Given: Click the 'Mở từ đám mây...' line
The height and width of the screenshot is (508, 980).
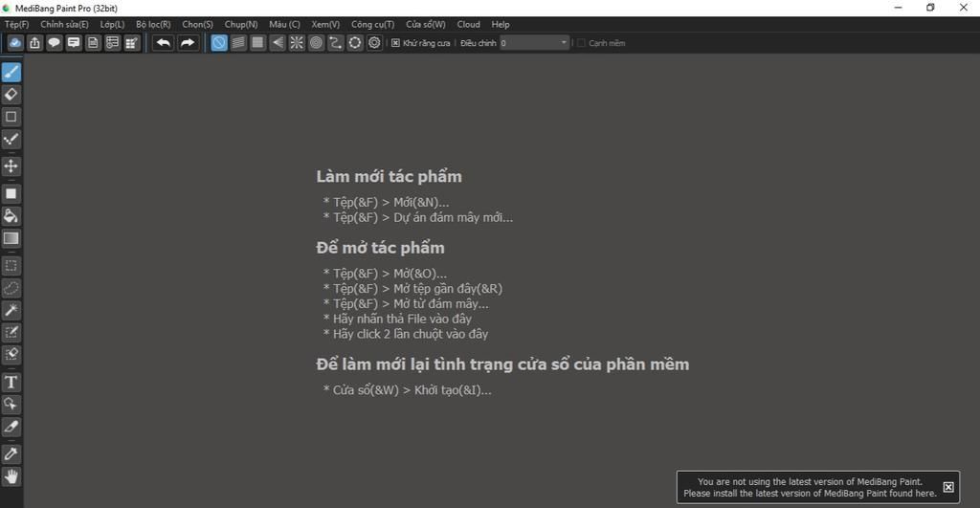Looking at the screenshot, I should [x=441, y=303].
